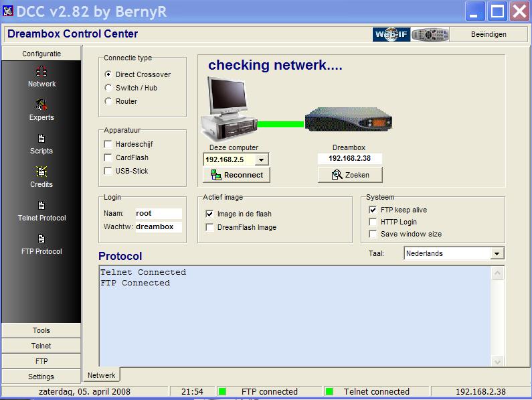Click the desktop computer image
The width and height of the screenshot is (532, 400).
229,109
